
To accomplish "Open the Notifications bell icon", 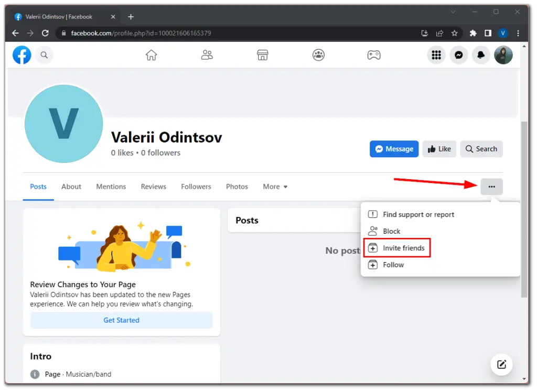I will pos(481,55).
